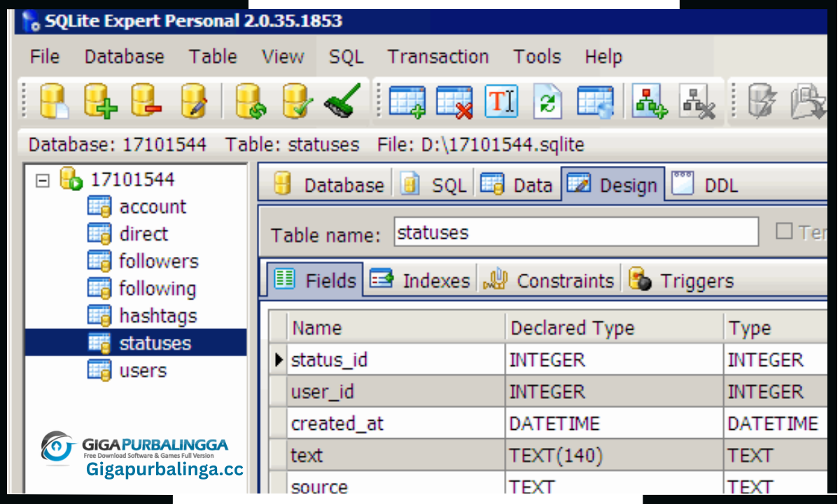Click the database icon next to 17101544

(x=71, y=179)
